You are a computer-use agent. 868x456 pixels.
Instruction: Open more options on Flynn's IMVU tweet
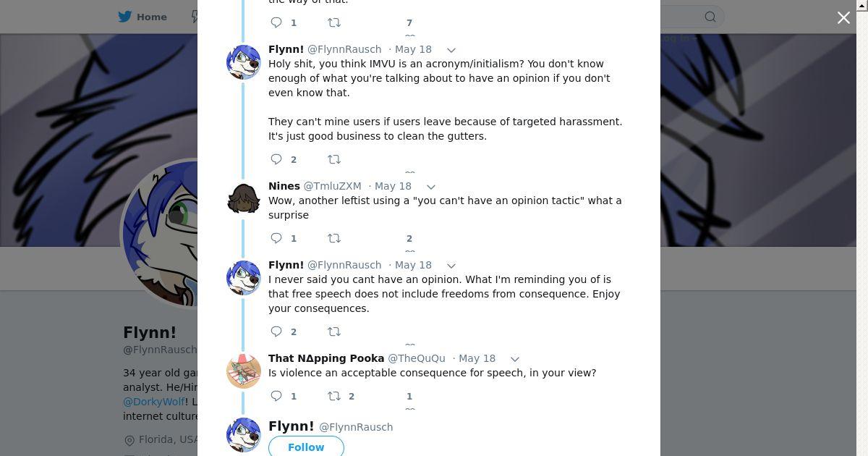tap(451, 50)
